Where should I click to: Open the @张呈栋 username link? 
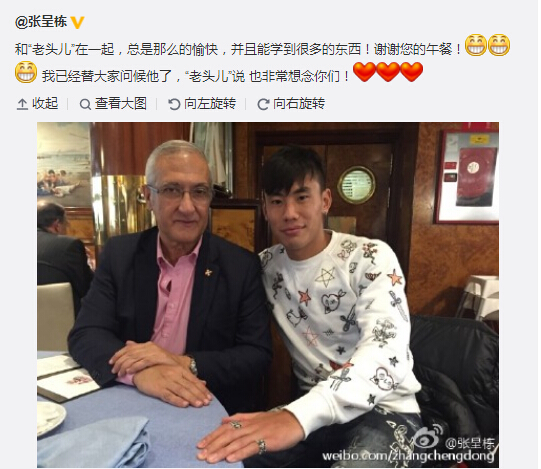tap(41, 22)
